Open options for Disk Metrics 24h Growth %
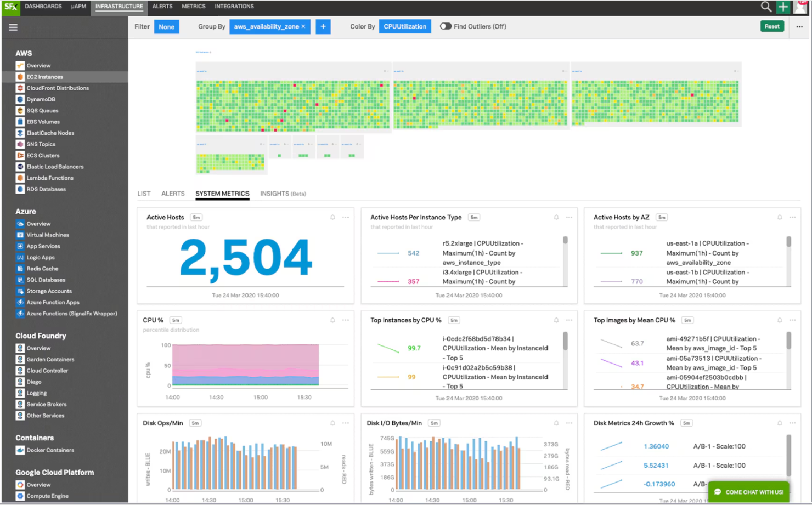The width and height of the screenshot is (812, 505). pyautogui.click(x=793, y=423)
